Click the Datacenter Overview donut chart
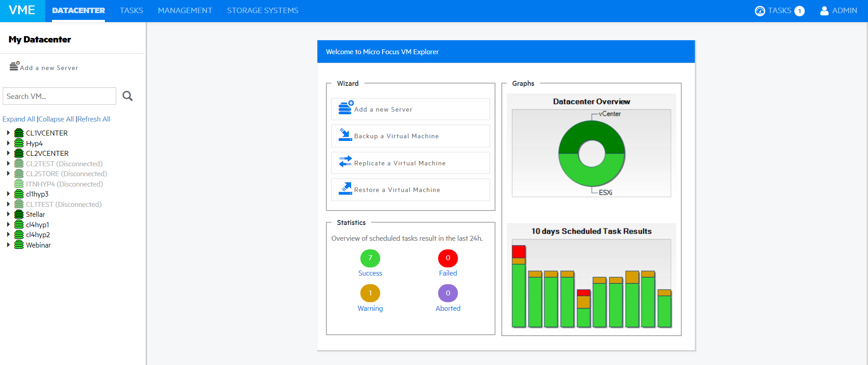The width and height of the screenshot is (868, 365). (x=592, y=154)
